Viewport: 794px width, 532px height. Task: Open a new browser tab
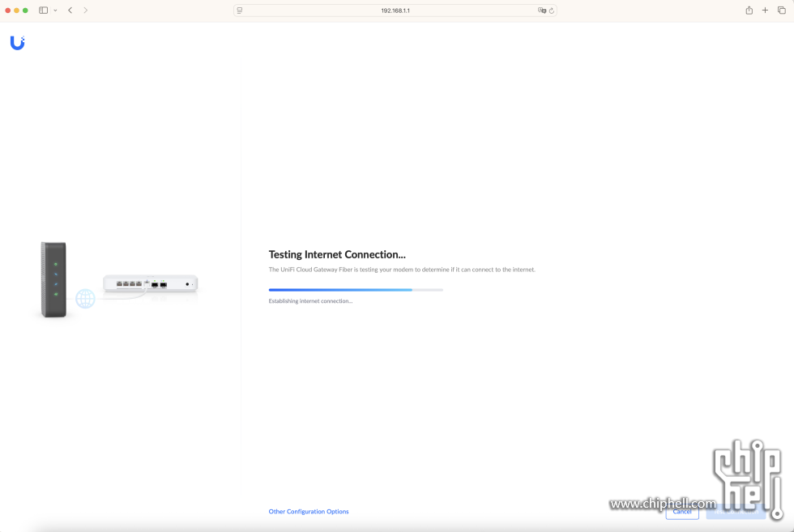click(765, 11)
